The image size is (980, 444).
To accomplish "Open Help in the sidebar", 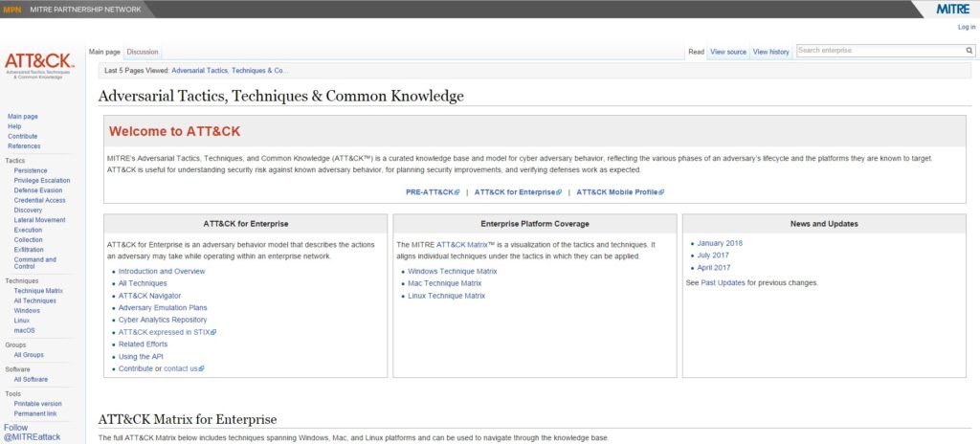I will tap(14, 126).
